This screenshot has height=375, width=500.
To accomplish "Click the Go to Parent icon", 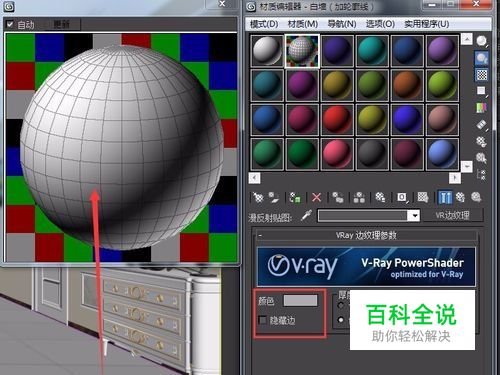I will click(460, 198).
